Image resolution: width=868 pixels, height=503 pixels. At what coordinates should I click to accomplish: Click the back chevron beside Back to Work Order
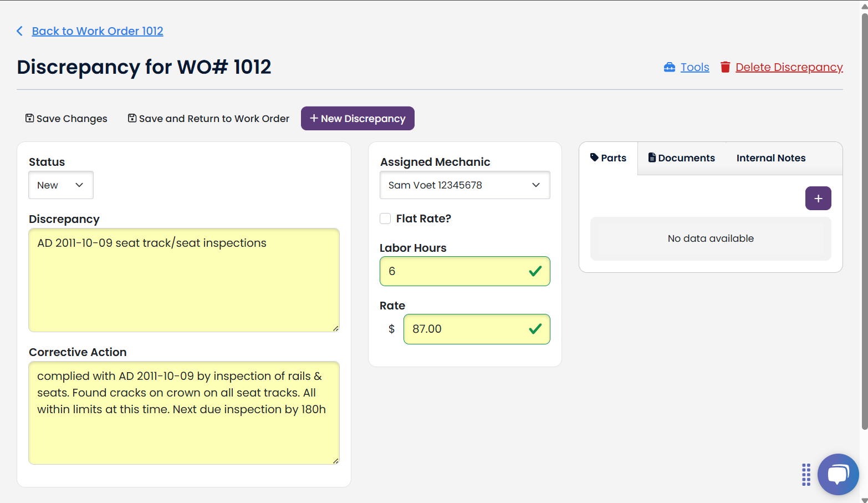tap(19, 31)
